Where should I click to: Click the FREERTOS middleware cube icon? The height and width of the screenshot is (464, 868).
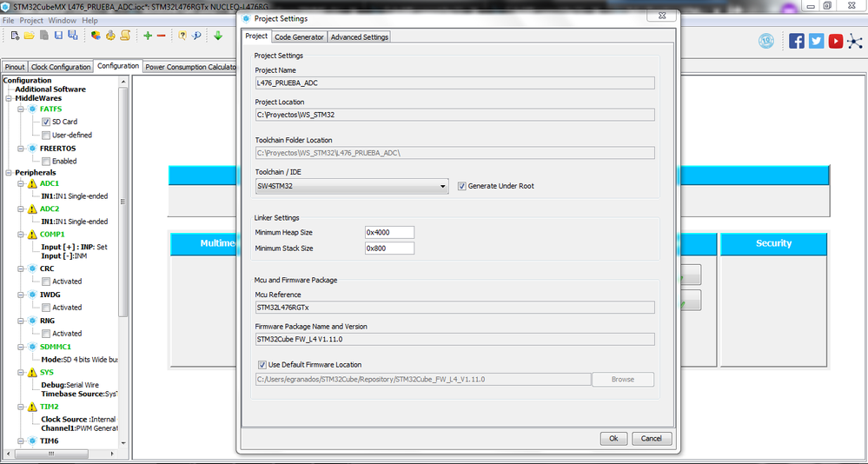pyautogui.click(x=32, y=149)
